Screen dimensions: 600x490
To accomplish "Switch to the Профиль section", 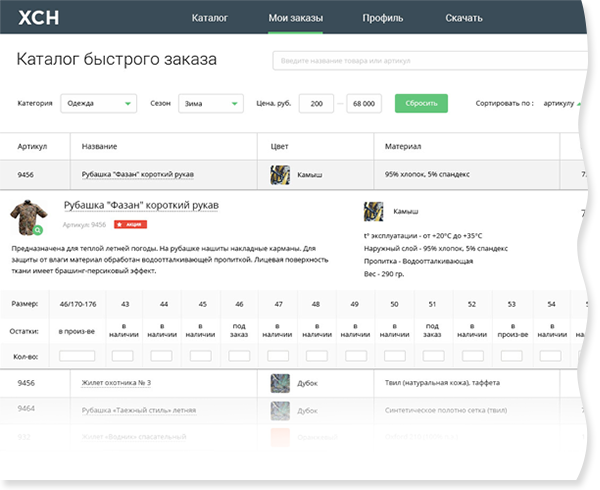I will 383,18.
